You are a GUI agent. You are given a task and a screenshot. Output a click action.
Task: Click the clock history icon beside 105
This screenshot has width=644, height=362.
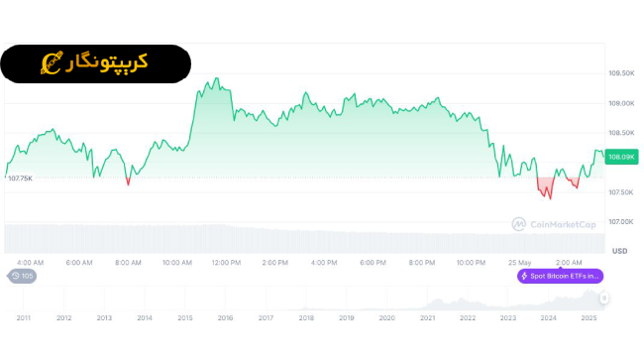[x=16, y=276]
